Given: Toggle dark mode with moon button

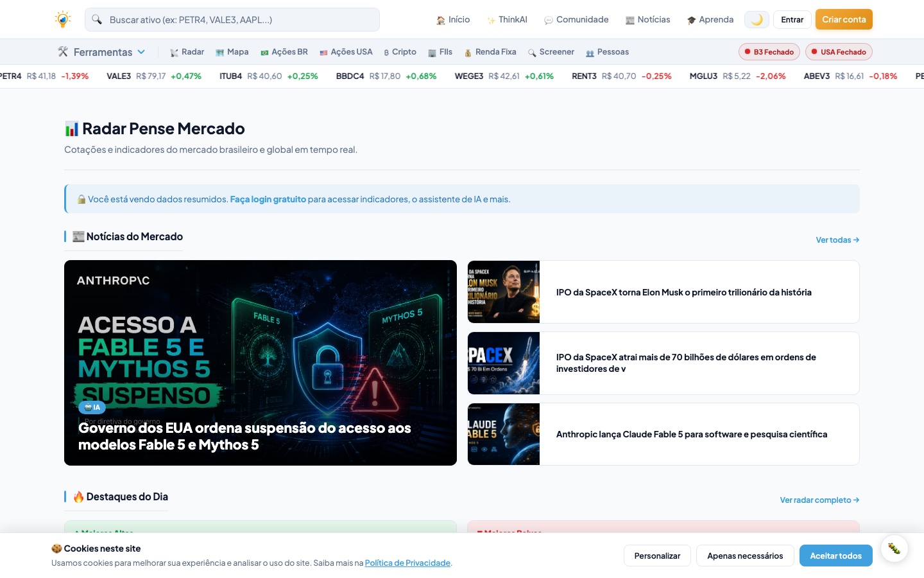Looking at the screenshot, I should [x=757, y=19].
